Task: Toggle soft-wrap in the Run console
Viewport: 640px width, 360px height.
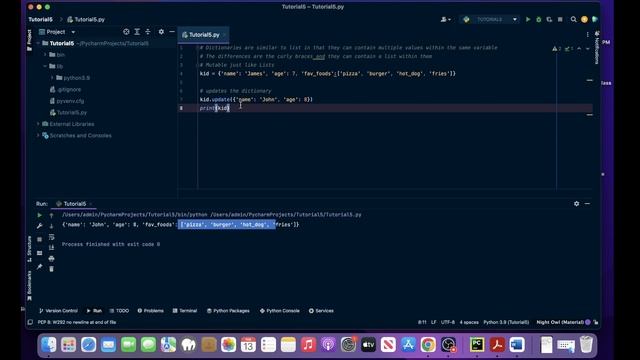Action: pos(51,237)
